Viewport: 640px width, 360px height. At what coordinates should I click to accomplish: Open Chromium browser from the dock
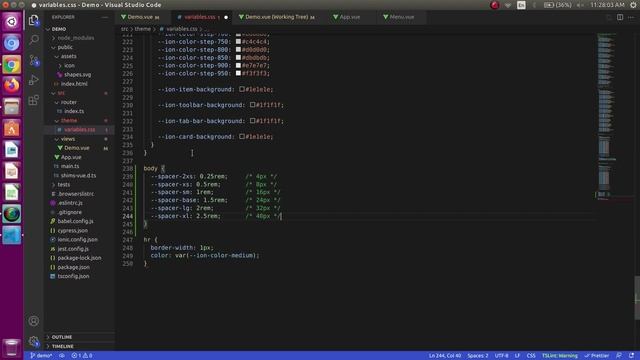pyautogui.click(x=11, y=43)
